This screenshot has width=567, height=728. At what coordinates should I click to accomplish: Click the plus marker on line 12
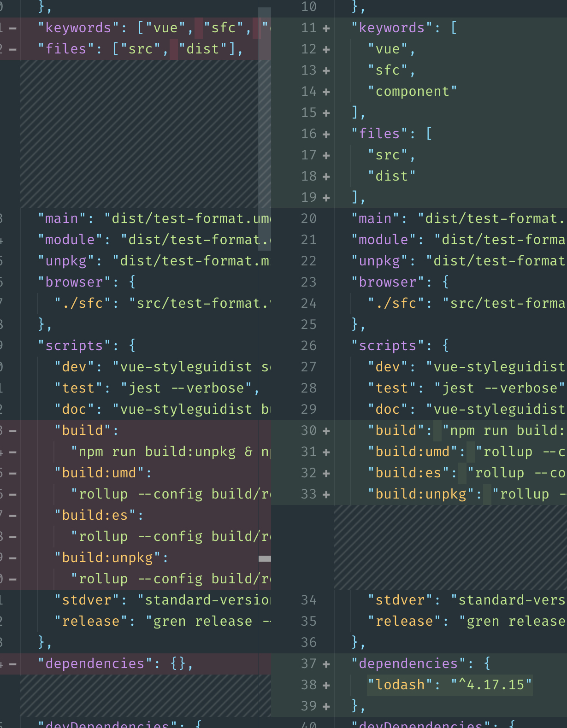click(326, 49)
